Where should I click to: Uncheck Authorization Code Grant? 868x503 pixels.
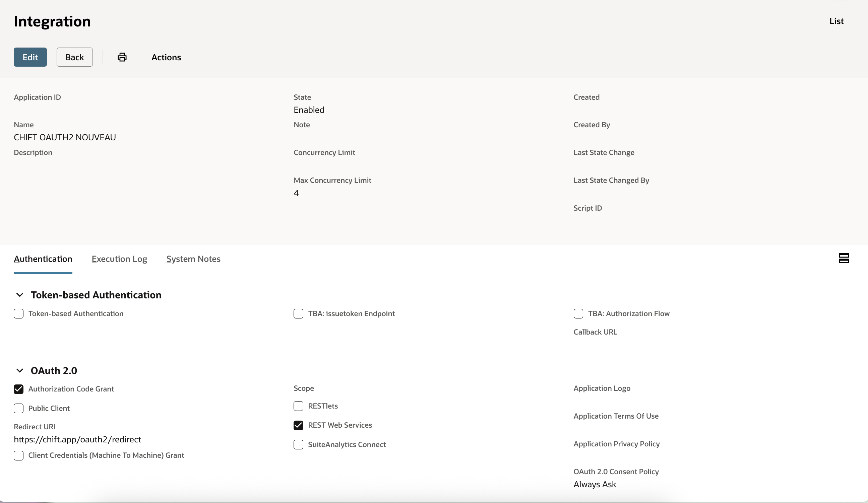click(x=19, y=389)
